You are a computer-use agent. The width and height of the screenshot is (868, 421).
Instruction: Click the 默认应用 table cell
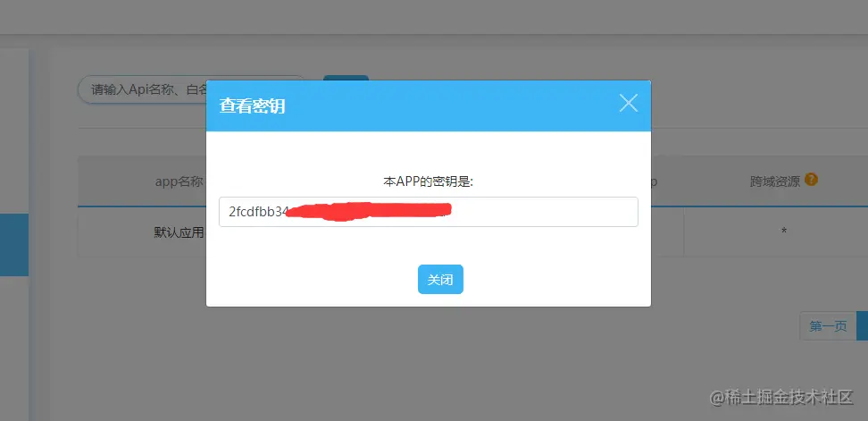179,232
